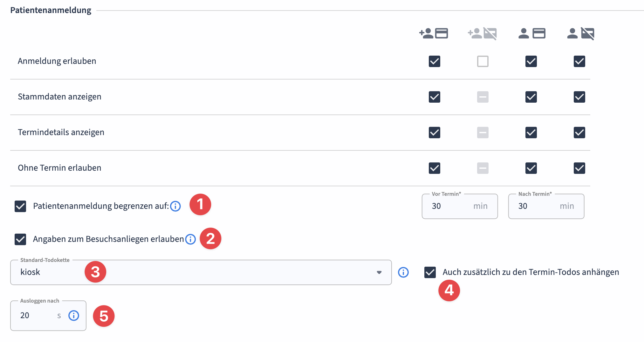Enable Anmeldung erlauben for new patient without card
The image size is (644, 342).
(x=483, y=61)
